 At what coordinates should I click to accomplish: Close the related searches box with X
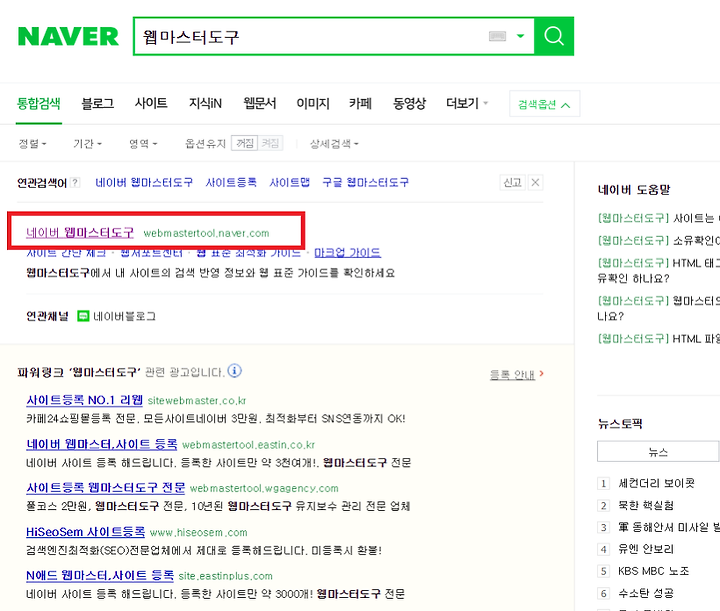tap(535, 183)
